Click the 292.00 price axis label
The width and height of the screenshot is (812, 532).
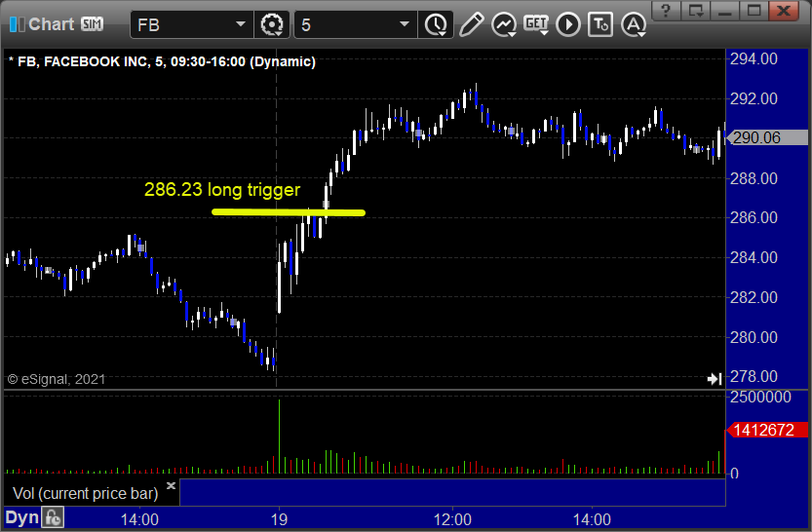(754, 98)
